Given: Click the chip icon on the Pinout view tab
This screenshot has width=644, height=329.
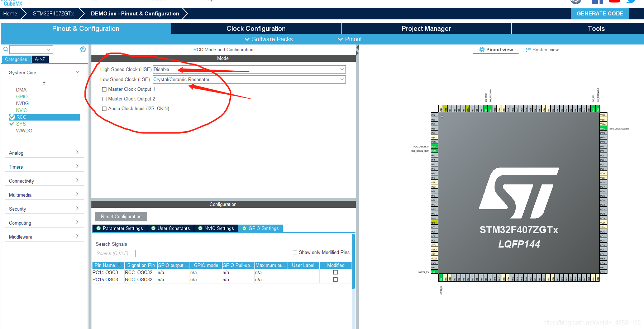Looking at the screenshot, I should pos(482,50).
